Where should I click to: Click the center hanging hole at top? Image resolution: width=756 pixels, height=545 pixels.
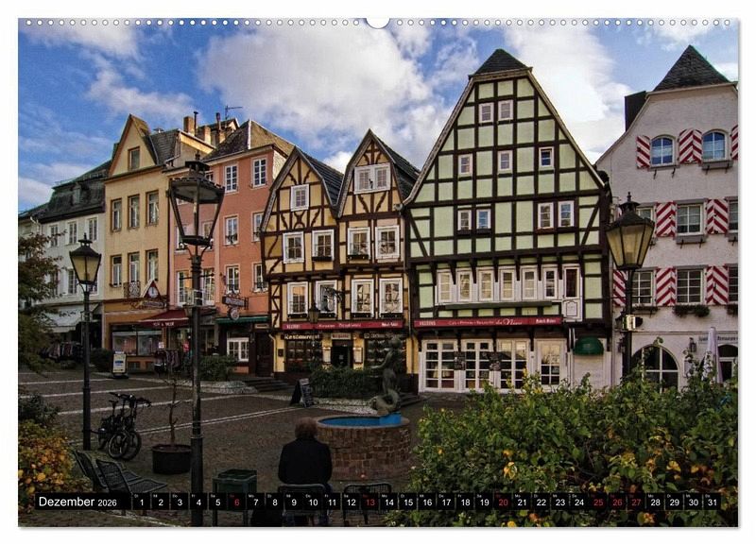[378, 22]
